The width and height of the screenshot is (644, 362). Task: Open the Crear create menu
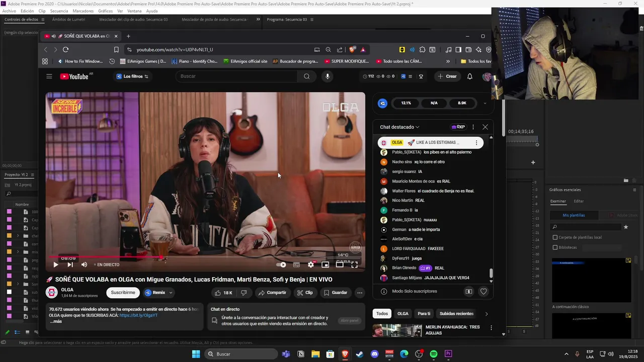[x=447, y=76]
